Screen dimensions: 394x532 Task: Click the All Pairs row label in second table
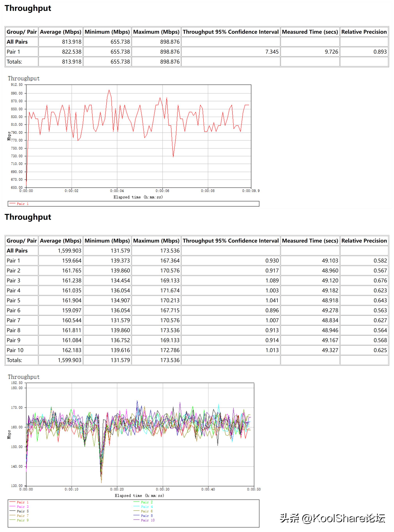[x=17, y=251]
